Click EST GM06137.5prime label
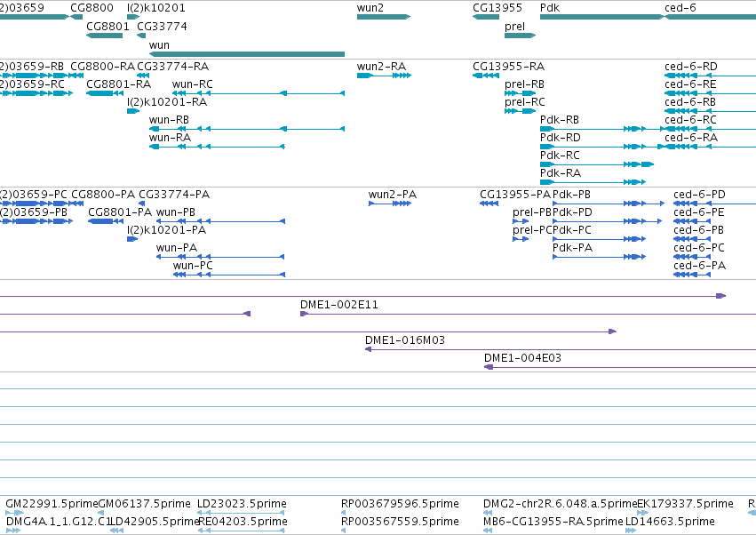The width and height of the screenshot is (756, 535). (x=144, y=504)
